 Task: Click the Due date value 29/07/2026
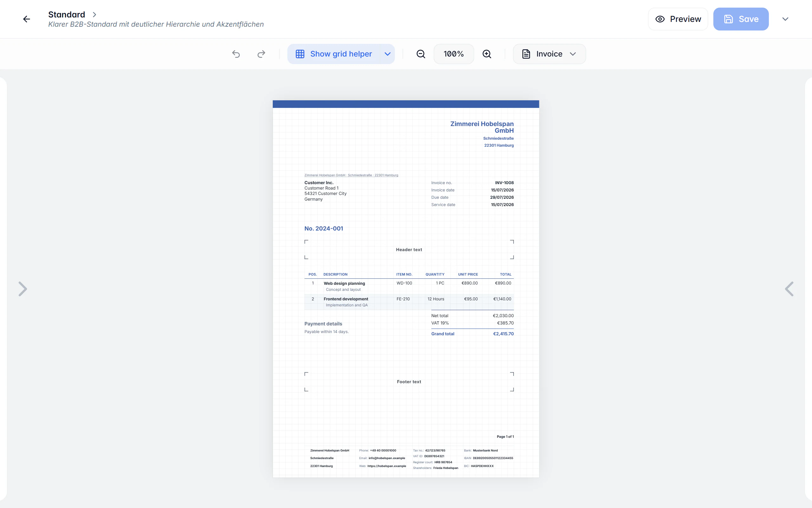click(x=502, y=197)
